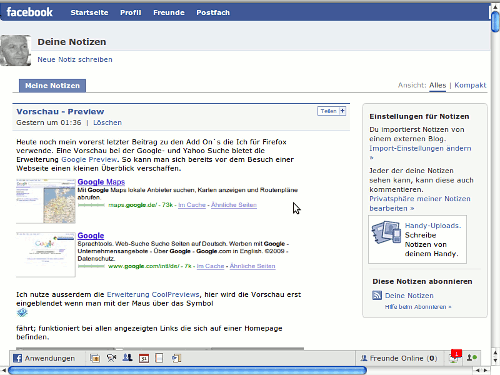The height and width of the screenshot is (375, 500).
Task: Open the Vorschau - Preview note title
Action: [x=60, y=112]
